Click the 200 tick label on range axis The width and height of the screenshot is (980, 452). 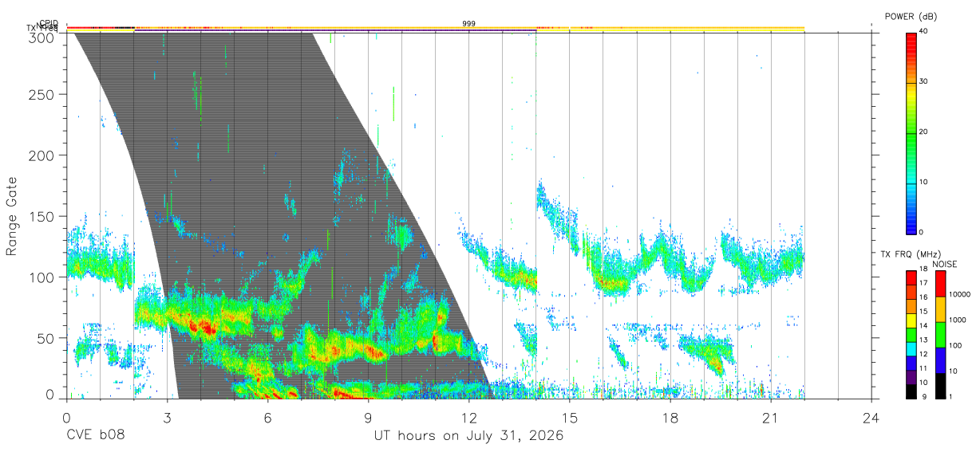pos(43,155)
